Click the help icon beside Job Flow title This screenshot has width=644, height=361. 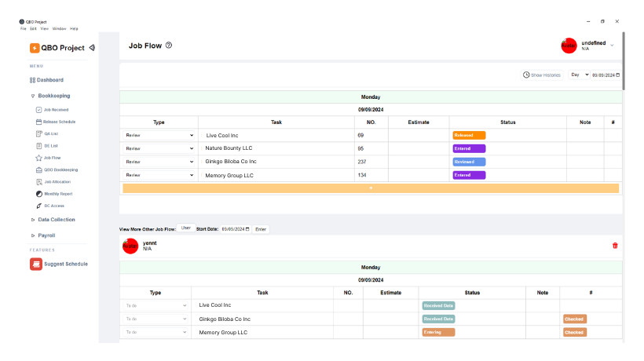tap(169, 46)
